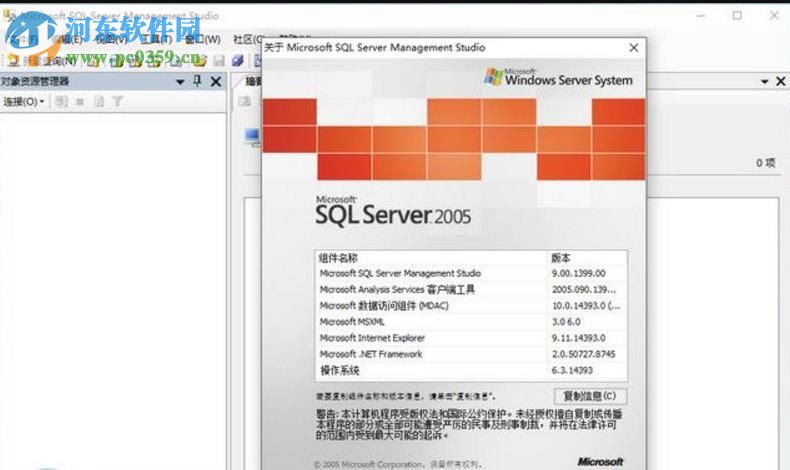Open the 视图(V) menu

click(111, 39)
